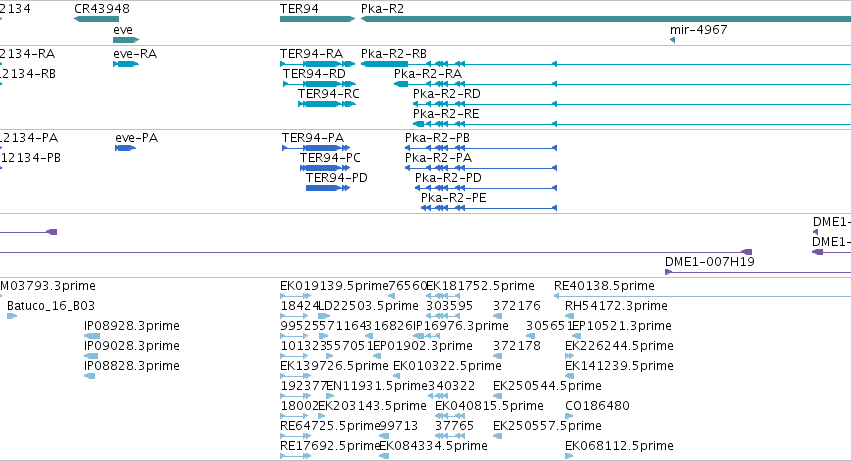Select the EK139726.5prime EST label
Viewport: 851px width, 461px height.
pos(334,366)
